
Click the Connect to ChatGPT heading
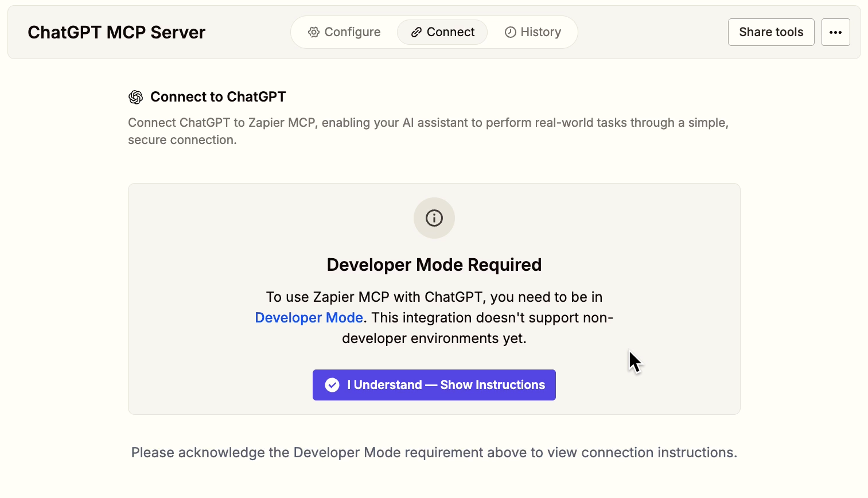218,97
